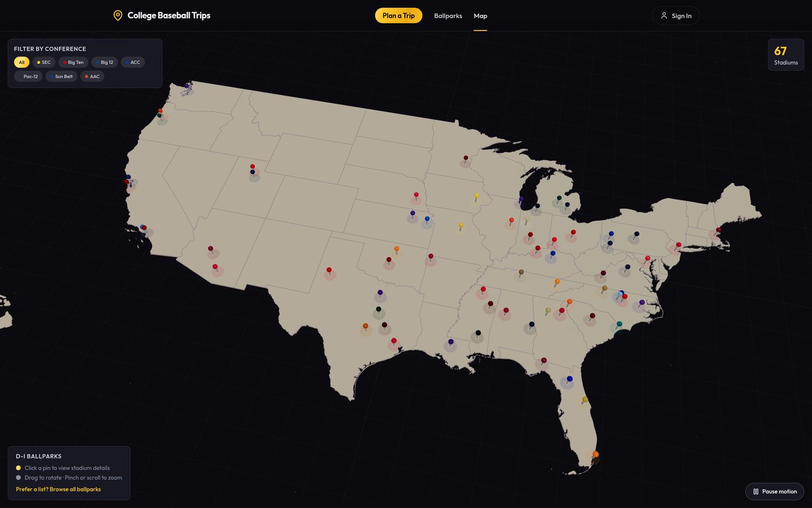Image resolution: width=812 pixels, height=508 pixels.
Task: Click the Plan a Trip button
Action: click(398, 16)
